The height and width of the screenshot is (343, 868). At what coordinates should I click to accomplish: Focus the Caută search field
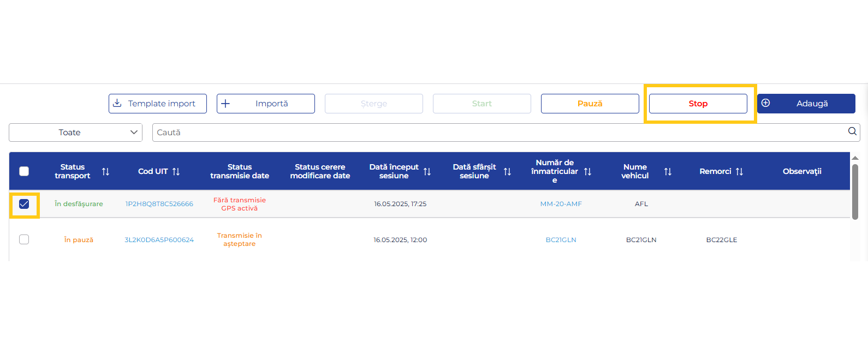coord(491,133)
